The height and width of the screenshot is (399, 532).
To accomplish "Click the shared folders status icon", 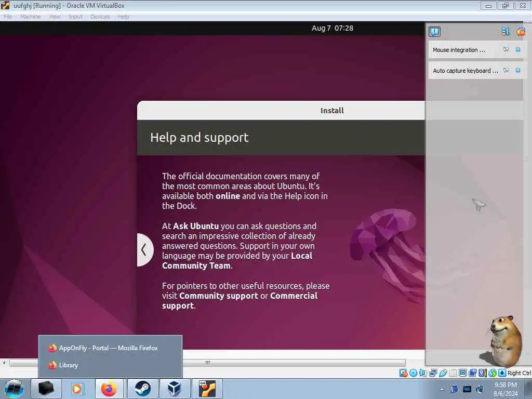I will click(453, 373).
